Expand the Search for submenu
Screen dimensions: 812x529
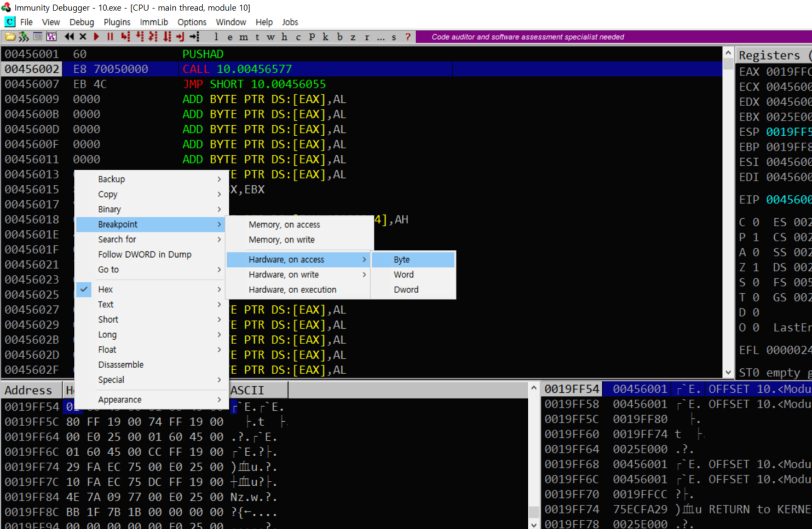tap(151, 240)
